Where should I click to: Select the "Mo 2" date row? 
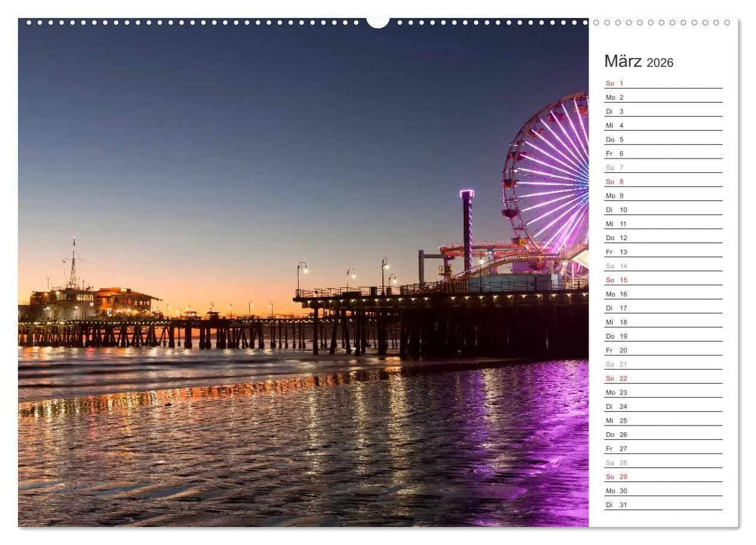[616, 97]
